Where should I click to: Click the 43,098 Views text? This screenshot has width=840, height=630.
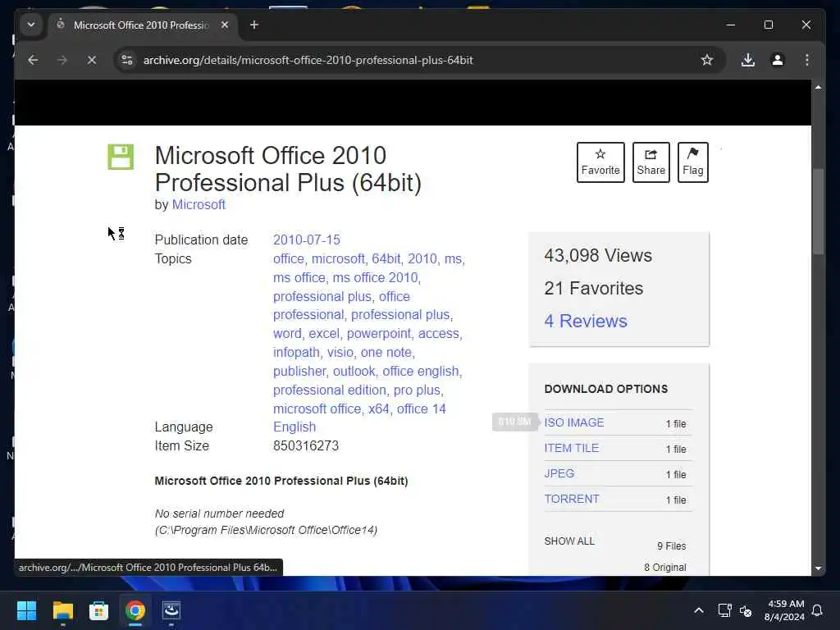click(x=598, y=256)
